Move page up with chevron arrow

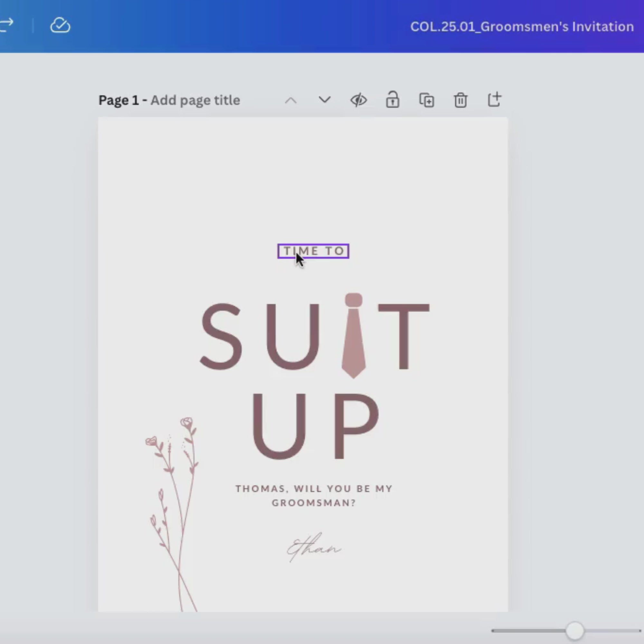pos(291,100)
